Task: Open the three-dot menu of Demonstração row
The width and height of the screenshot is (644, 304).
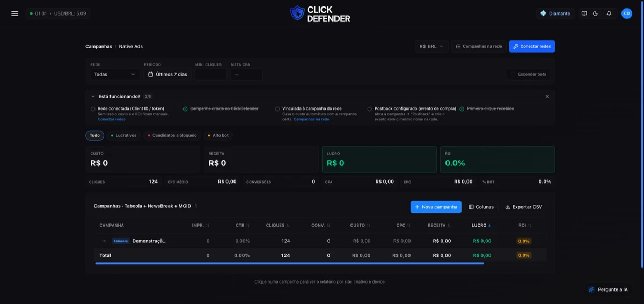Action: click(x=104, y=241)
